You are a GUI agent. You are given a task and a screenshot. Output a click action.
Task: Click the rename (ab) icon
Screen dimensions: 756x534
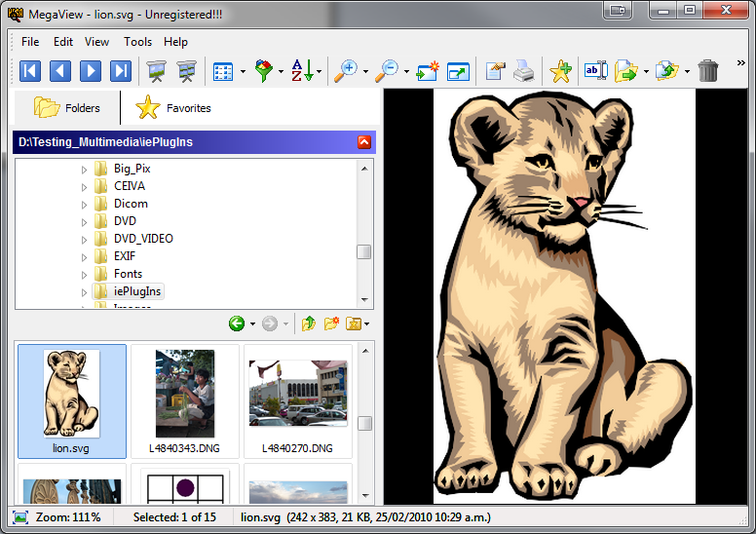coord(595,71)
